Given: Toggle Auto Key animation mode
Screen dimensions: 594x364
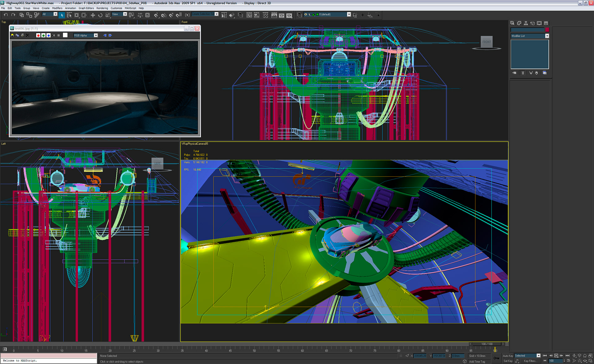Looking at the screenshot, I should [x=508, y=356].
